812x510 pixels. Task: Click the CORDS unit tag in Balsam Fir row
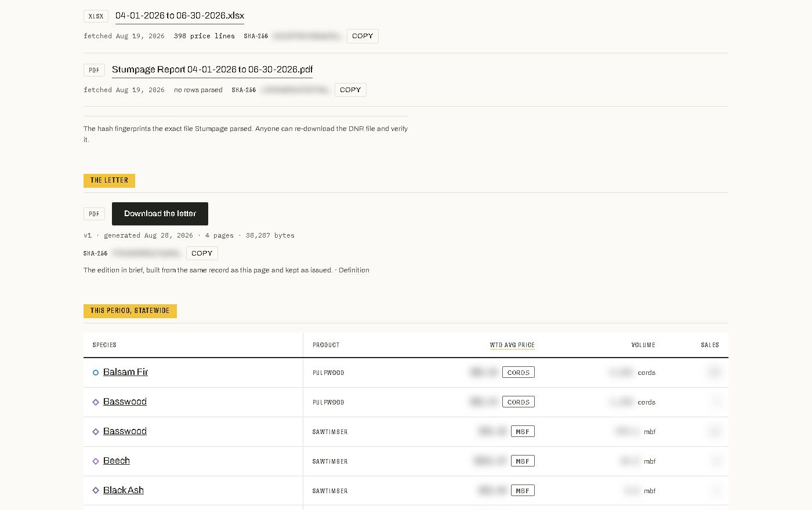tap(519, 373)
